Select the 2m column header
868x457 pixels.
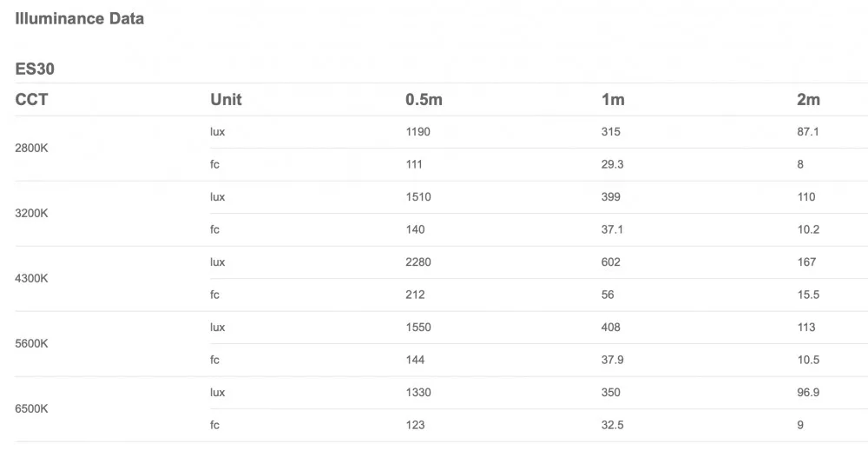pos(808,100)
